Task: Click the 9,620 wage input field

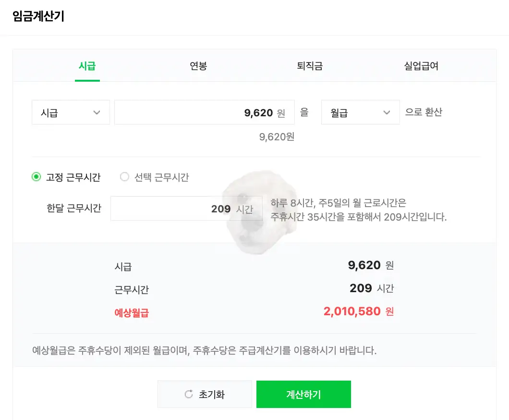Action: coord(204,112)
